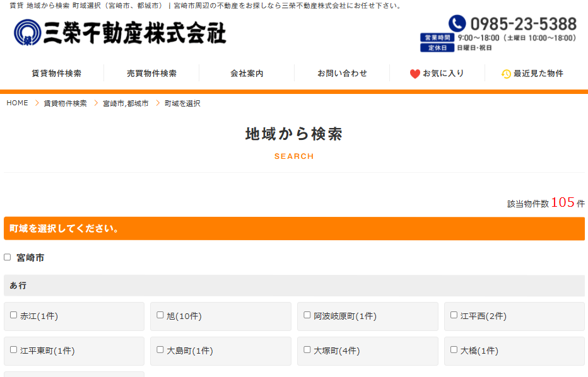
Task: Open the お問い合わせ contact page
Action: tap(342, 73)
